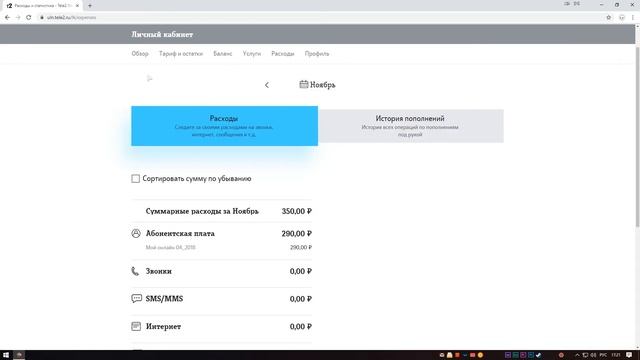Click the Ноябрь month label
Image resolution: width=640 pixels, height=360 pixels.
pos(322,85)
